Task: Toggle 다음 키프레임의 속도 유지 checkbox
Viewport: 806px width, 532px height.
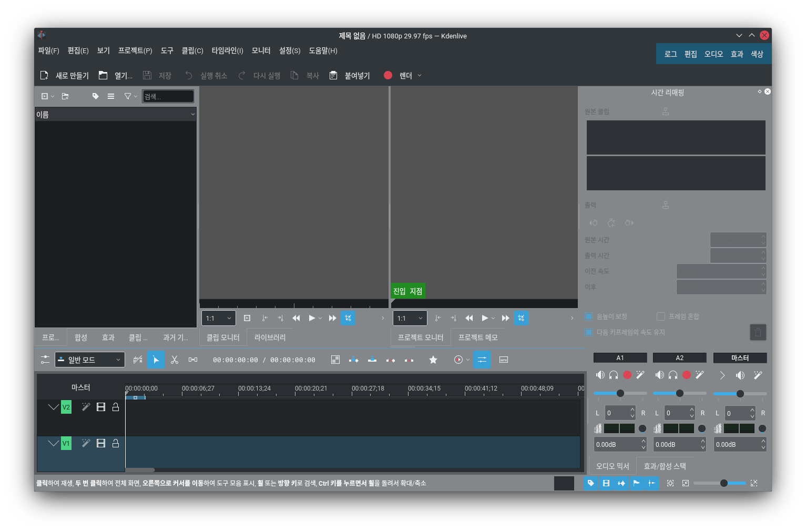Action: [589, 332]
